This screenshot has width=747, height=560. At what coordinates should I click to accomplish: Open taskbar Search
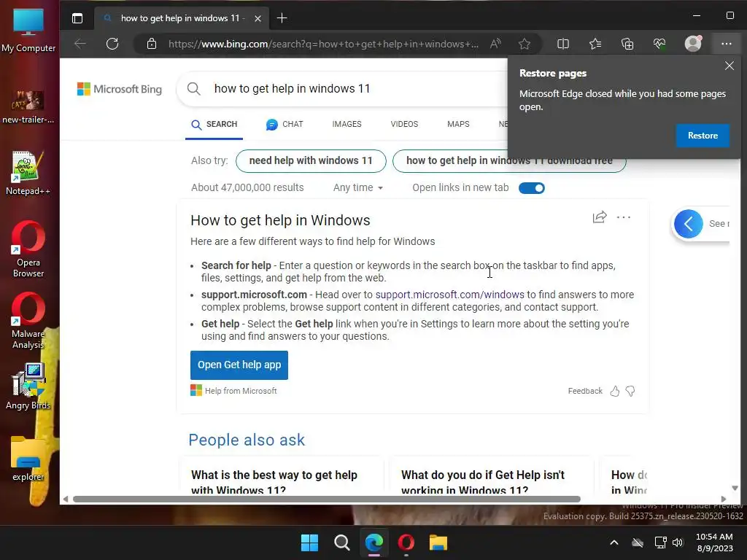342,542
